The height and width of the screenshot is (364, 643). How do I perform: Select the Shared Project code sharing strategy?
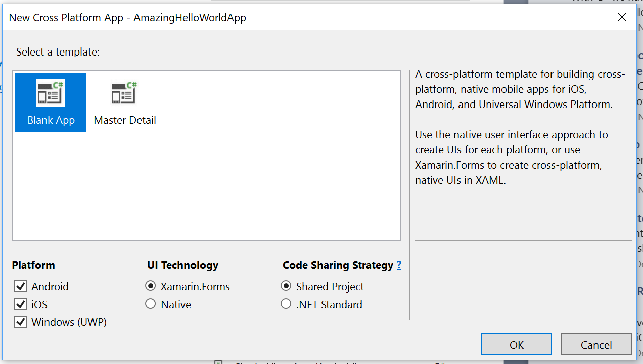286,286
